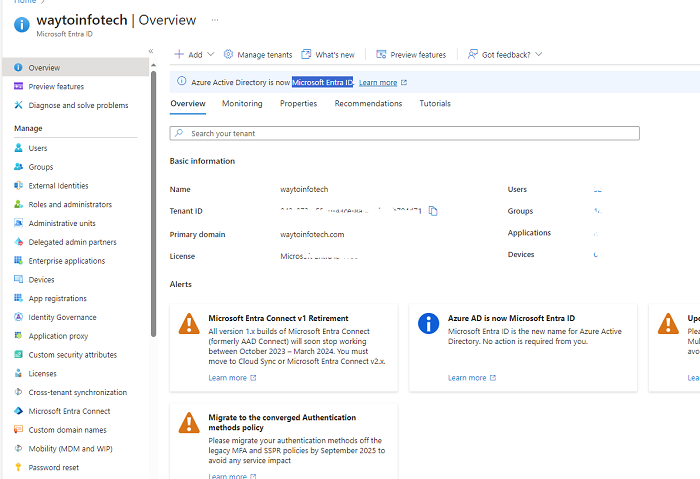The image size is (700, 479).
Task: Collapse the sidebar with double chevron
Action: [x=151, y=51]
